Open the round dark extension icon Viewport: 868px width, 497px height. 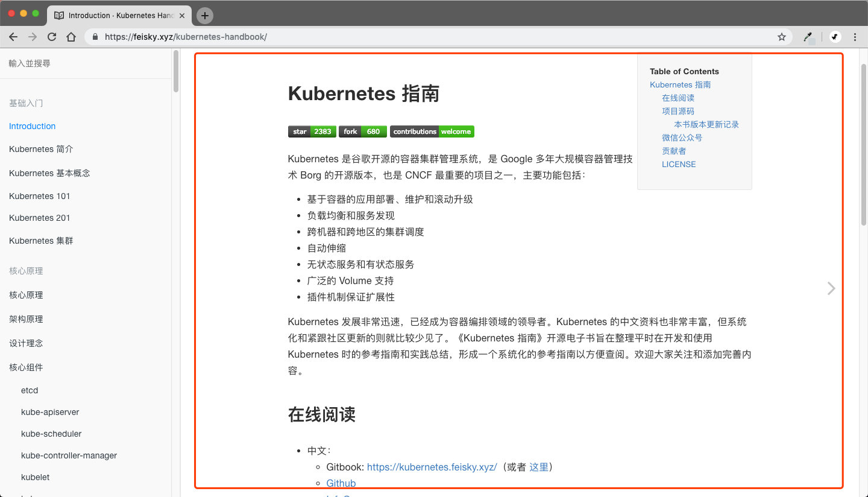(835, 37)
